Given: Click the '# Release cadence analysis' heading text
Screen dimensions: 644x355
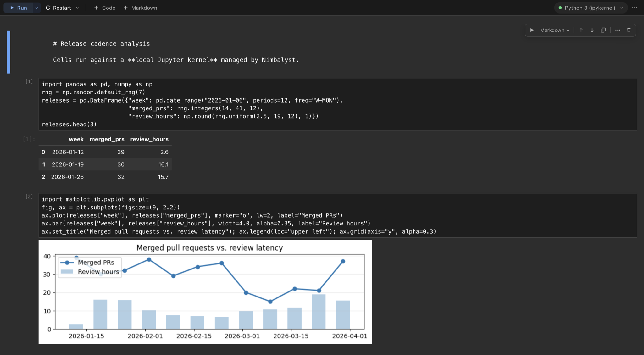Looking at the screenshot, I should pyautogui.click(x=101, y=44).
